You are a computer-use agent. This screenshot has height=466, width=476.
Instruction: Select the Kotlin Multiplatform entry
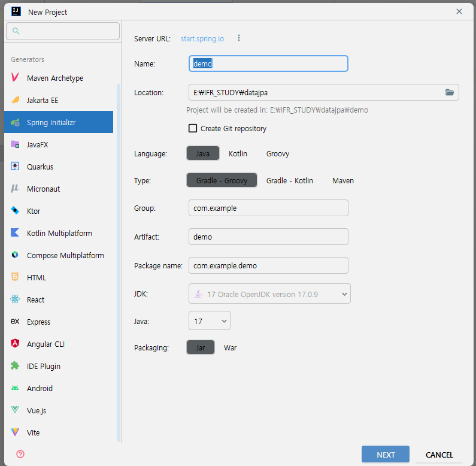pyautogui.click(x=59, y=234)
